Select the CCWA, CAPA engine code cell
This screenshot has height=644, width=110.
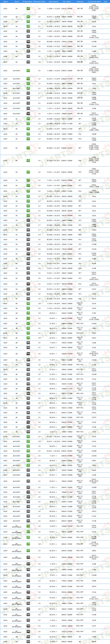click(x=94, y=254)
